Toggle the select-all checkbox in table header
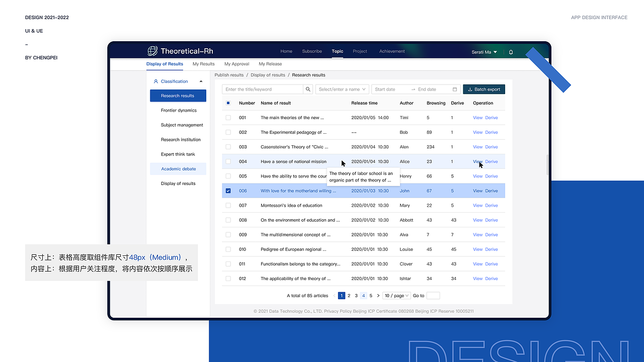Viewport: 644px width, 362px height. point(228,103)
